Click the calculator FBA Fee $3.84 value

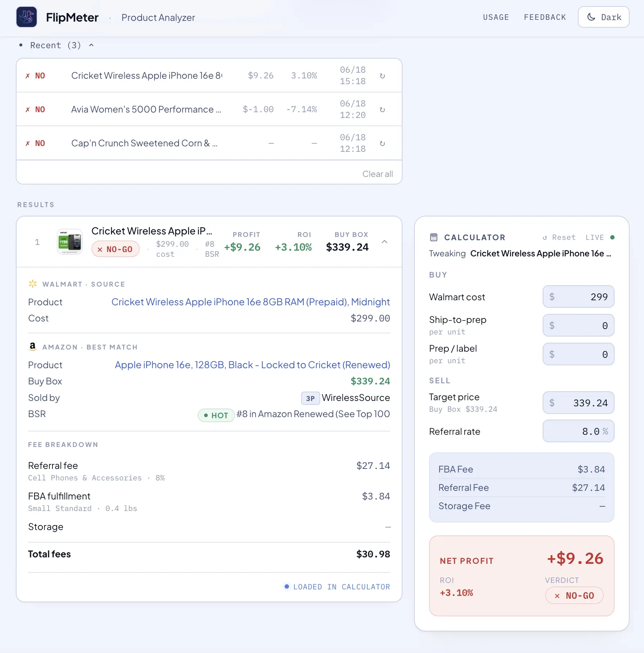(x=591, y=469)
